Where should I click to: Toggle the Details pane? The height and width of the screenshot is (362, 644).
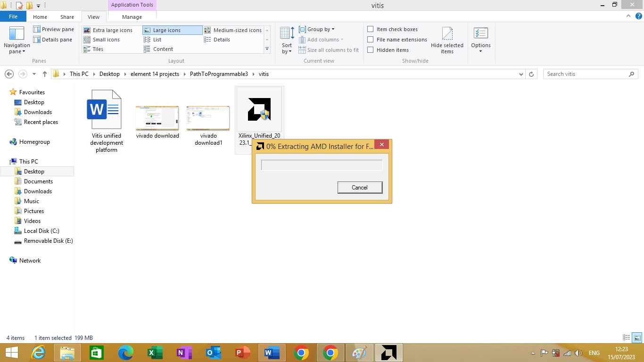tap(52, 40)
